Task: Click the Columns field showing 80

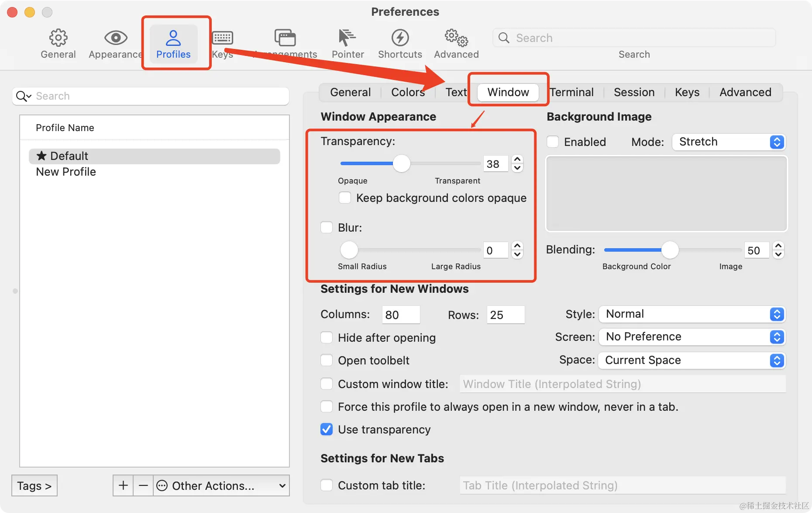Action: click(x=401, y=315)
